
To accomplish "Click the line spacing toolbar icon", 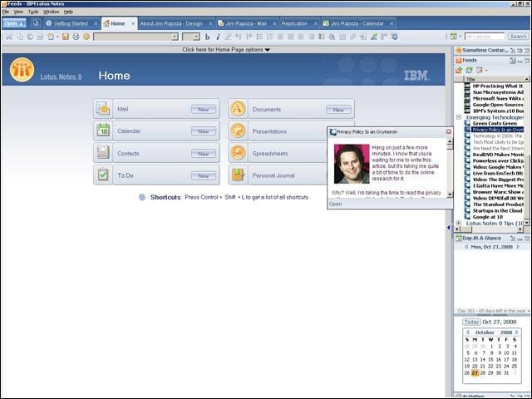I will (322, 37).
